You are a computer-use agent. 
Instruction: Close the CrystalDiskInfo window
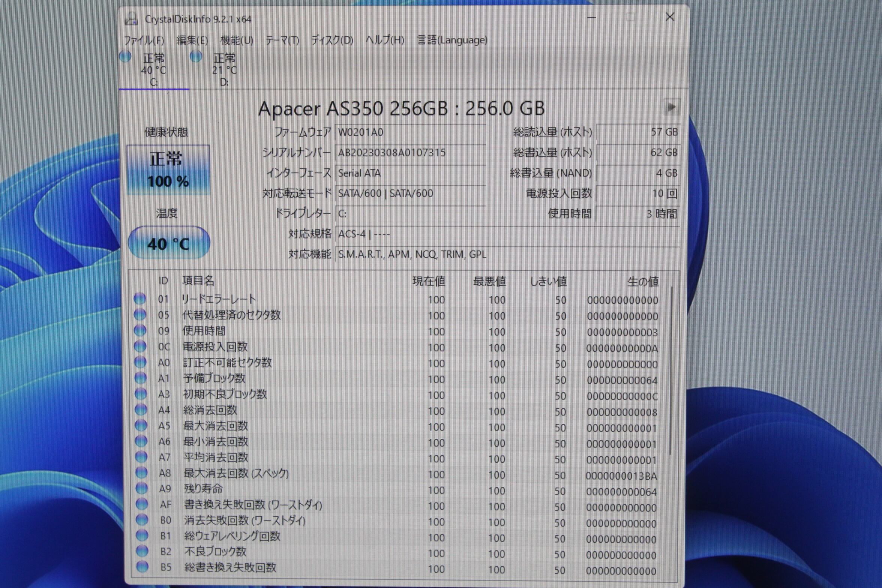tap(670, 17)
